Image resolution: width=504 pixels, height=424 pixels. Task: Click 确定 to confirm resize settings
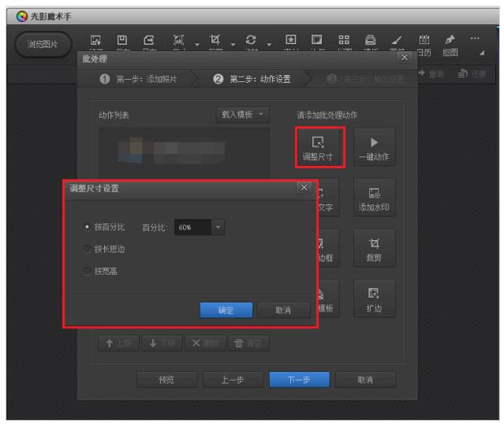point(225,310)
